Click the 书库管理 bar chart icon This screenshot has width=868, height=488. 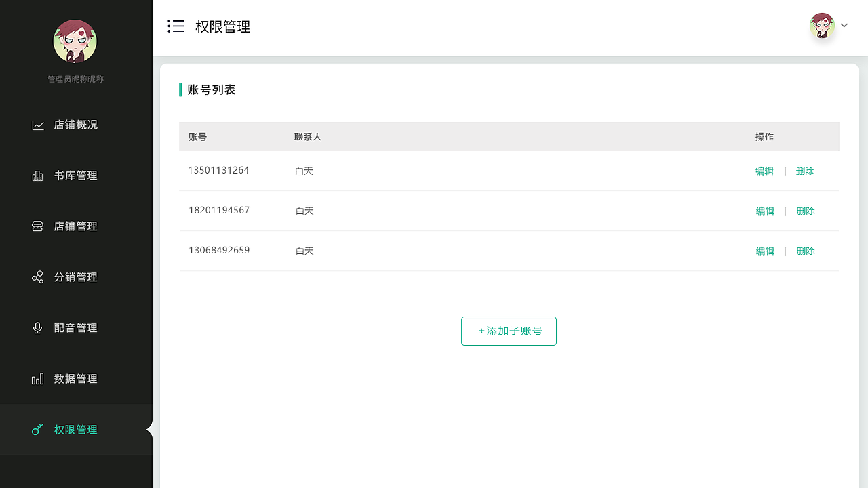pyautogui.click(x=38, y=176)
